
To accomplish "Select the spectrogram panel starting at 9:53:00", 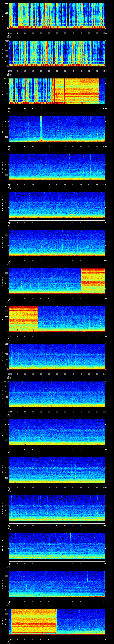I will coord(57,356).
